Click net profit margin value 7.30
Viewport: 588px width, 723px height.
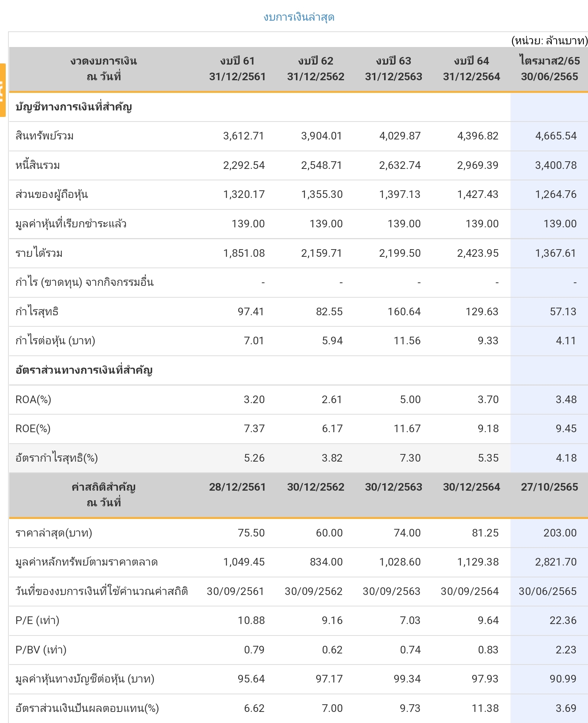tap(410, 458)
